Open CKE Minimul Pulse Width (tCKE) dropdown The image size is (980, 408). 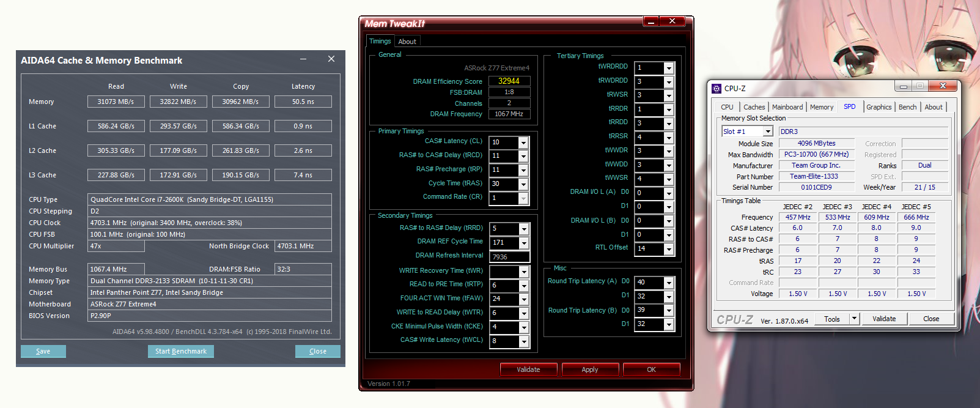click(x=524, y=327)
